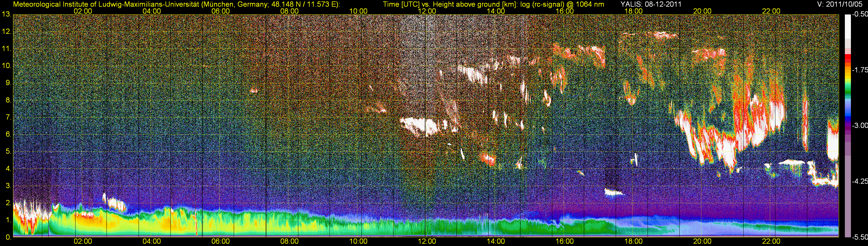Click the '16:00' label on the bottom time axis
Image resolution: width=868 pixels, height=246 pixels.
[565, 242]
